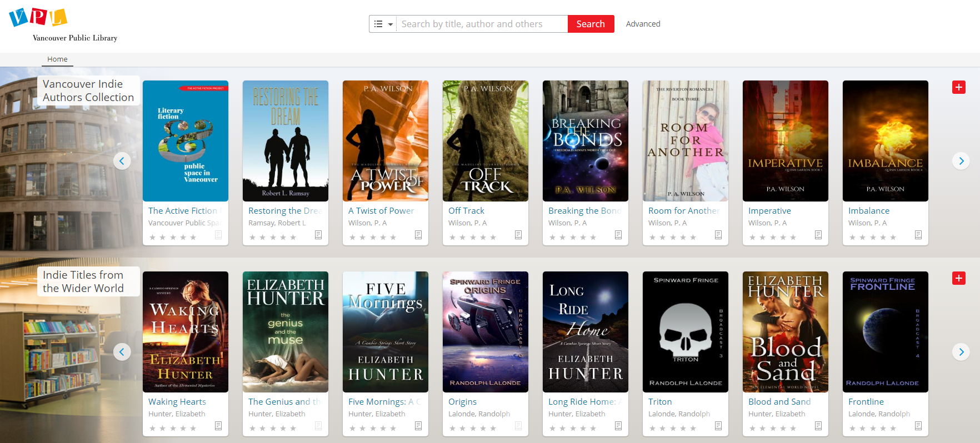Click author Ramsay, Robert L text
The height and width of the screenshot is (443, 980).
click(277, 223)
